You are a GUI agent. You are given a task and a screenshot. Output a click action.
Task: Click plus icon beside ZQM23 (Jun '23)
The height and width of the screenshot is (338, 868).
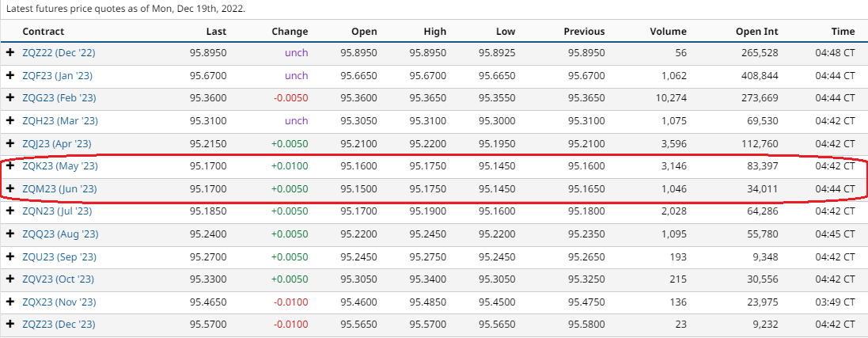(10, 189)
